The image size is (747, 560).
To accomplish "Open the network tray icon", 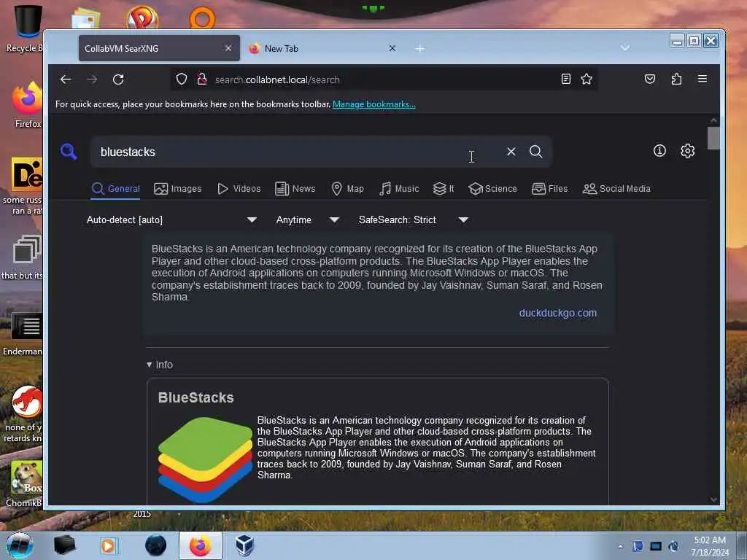I will click(656, 546).
